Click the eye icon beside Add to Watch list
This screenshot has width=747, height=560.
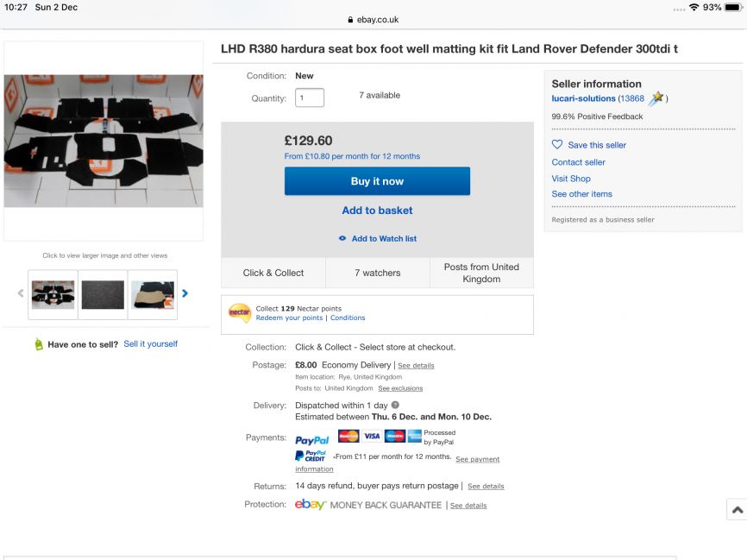tap(342, 238)
